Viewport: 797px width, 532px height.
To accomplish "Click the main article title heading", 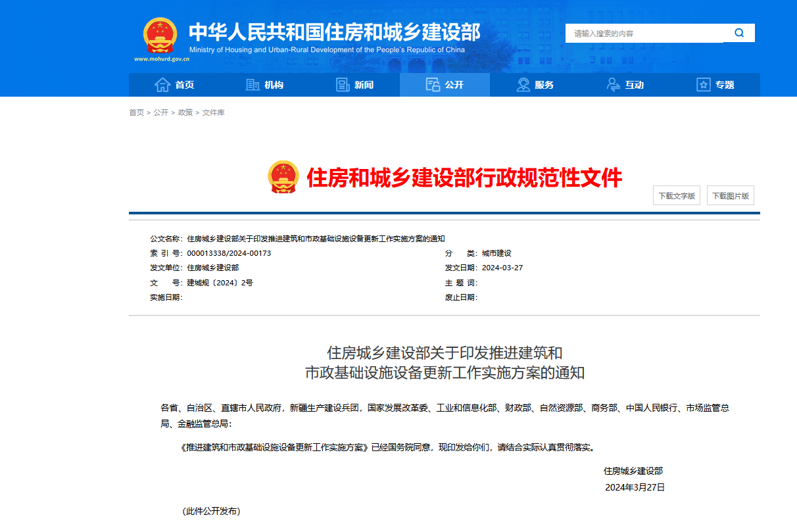I will point(445,362).
